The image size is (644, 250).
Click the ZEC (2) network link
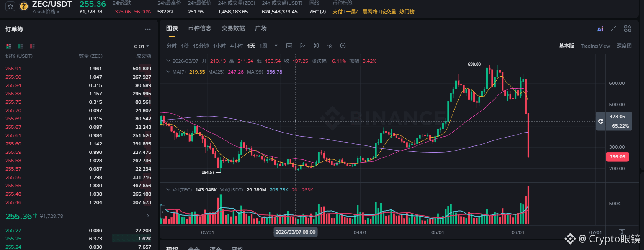point(317,12)
